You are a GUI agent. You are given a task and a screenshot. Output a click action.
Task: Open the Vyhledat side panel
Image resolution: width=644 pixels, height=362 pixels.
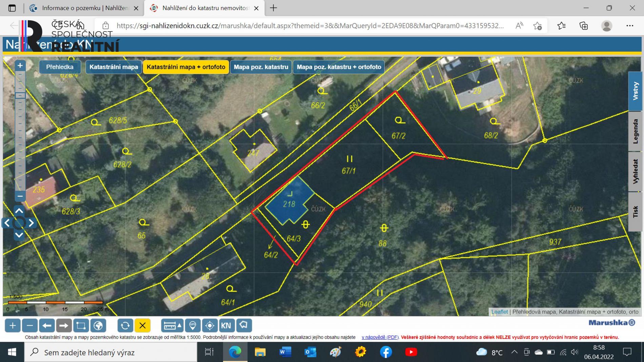636,172
